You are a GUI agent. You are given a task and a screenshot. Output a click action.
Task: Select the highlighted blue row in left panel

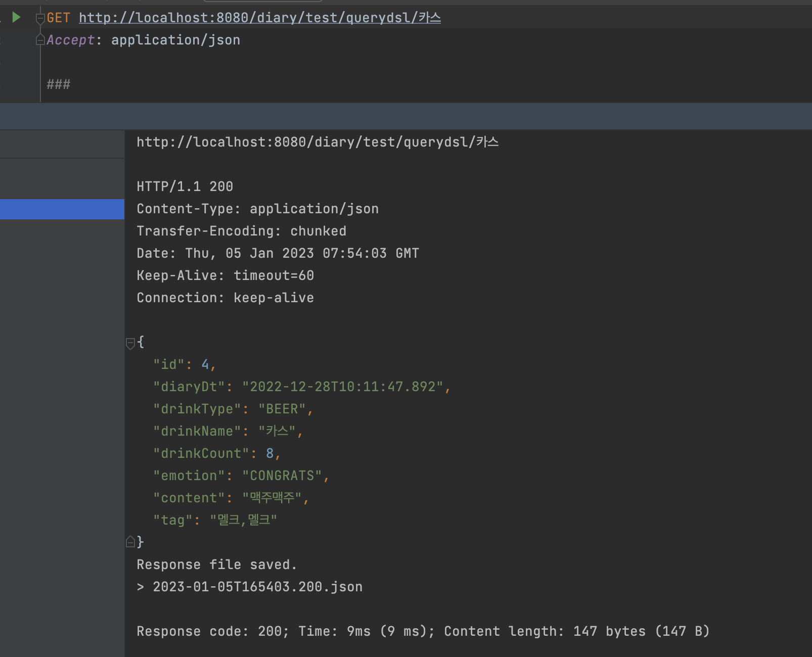pos(62,209)
